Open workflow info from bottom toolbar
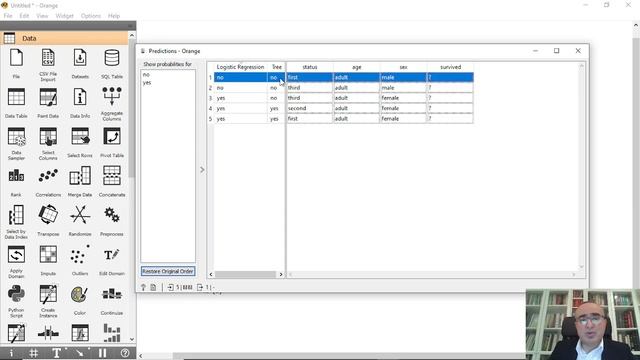This screenshot has width=640, height=360. (11, 353)
